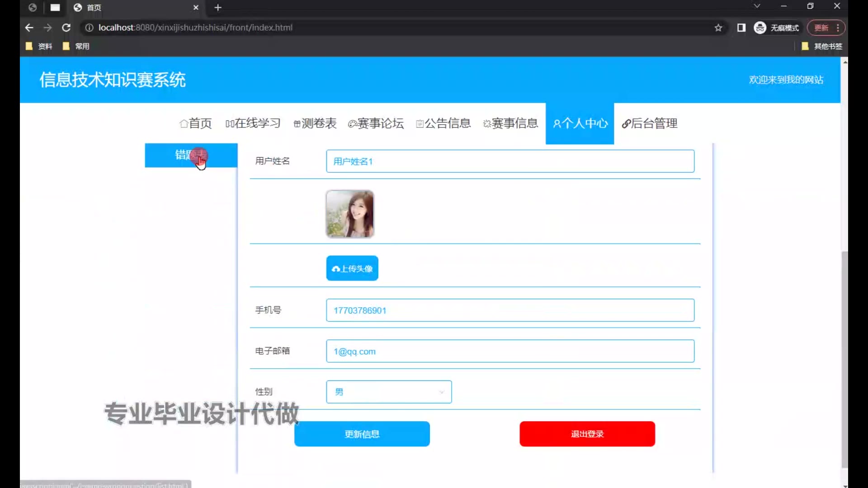Click the browser reload icon
The height and width of the screenshot is (488, 868).
pyautogui.click(x=66, y=28)
